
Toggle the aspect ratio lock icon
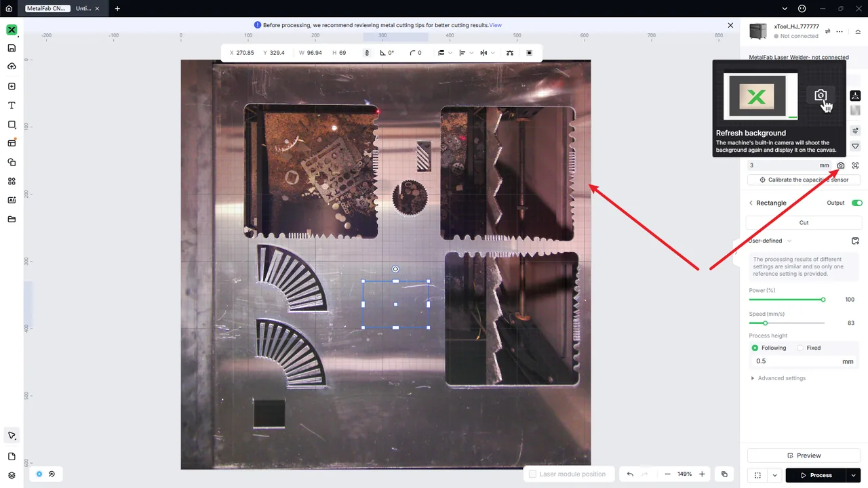pyautogui.click(x=367, y=53)
